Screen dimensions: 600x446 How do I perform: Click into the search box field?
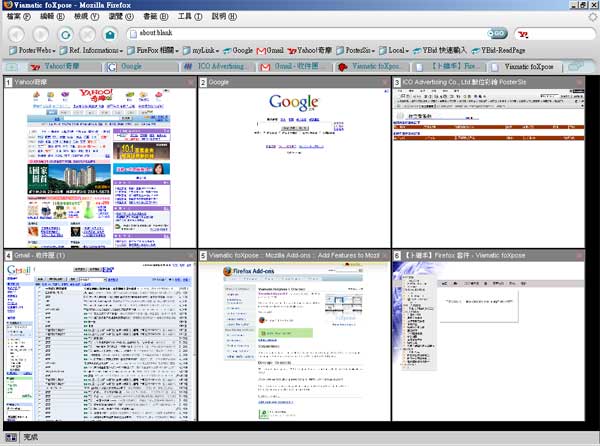tap(561, 34)
